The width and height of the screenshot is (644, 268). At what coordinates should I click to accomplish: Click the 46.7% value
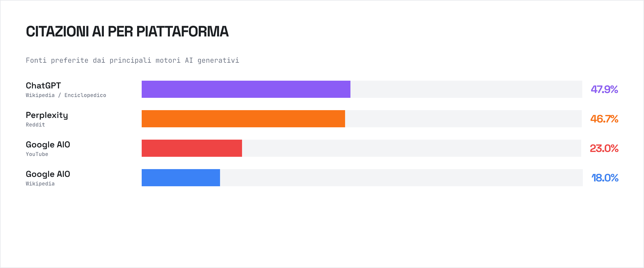604,119
